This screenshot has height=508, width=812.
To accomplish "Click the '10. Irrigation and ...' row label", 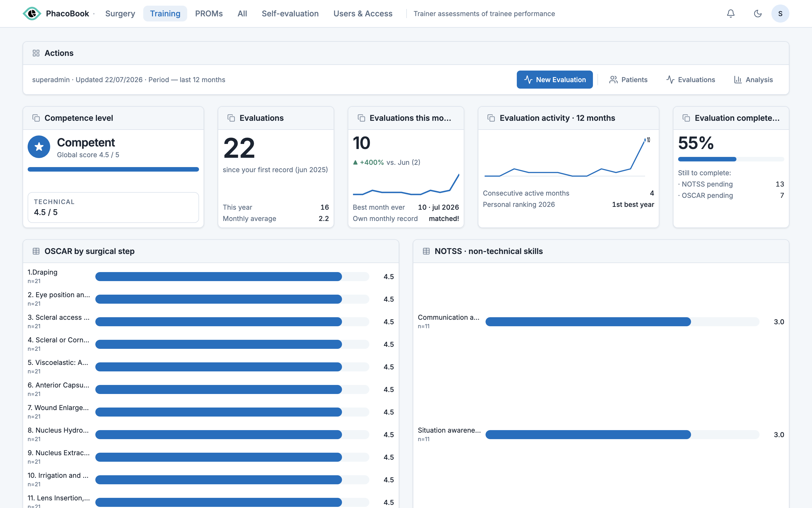I will tap(58, 476).
